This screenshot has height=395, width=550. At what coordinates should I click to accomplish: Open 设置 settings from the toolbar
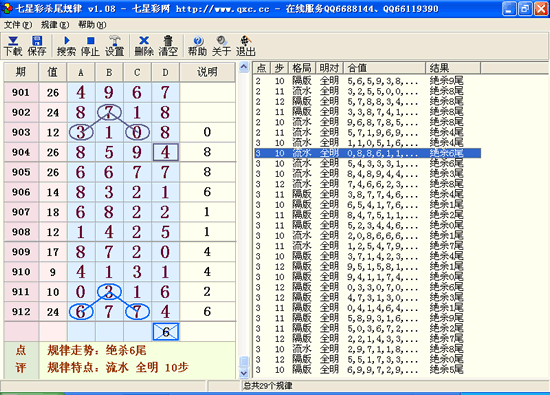(x=114, y=46)
